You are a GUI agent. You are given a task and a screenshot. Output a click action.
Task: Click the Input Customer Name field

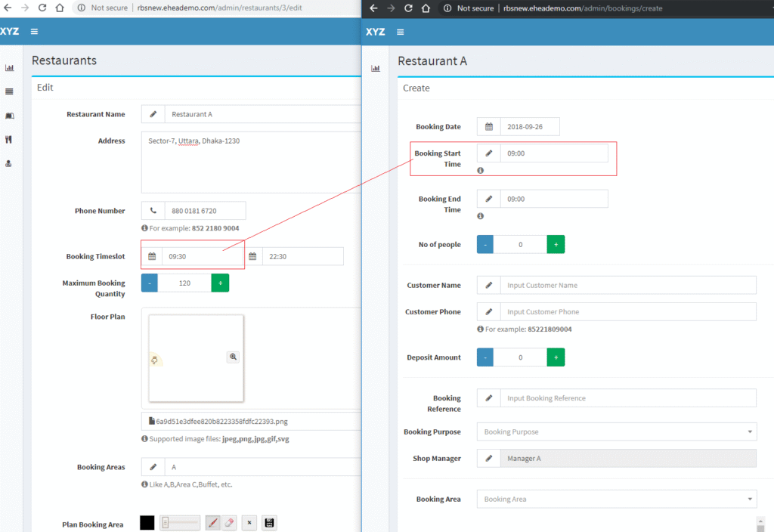coord(627,286)
